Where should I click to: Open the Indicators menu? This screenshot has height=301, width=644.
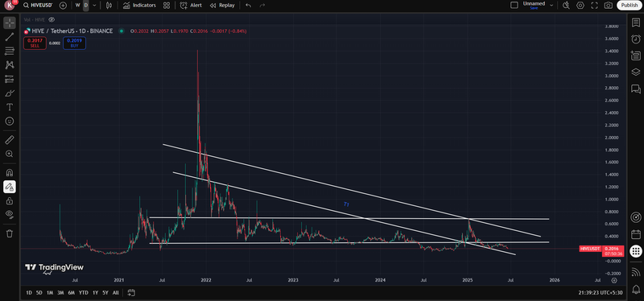[139, 6]
